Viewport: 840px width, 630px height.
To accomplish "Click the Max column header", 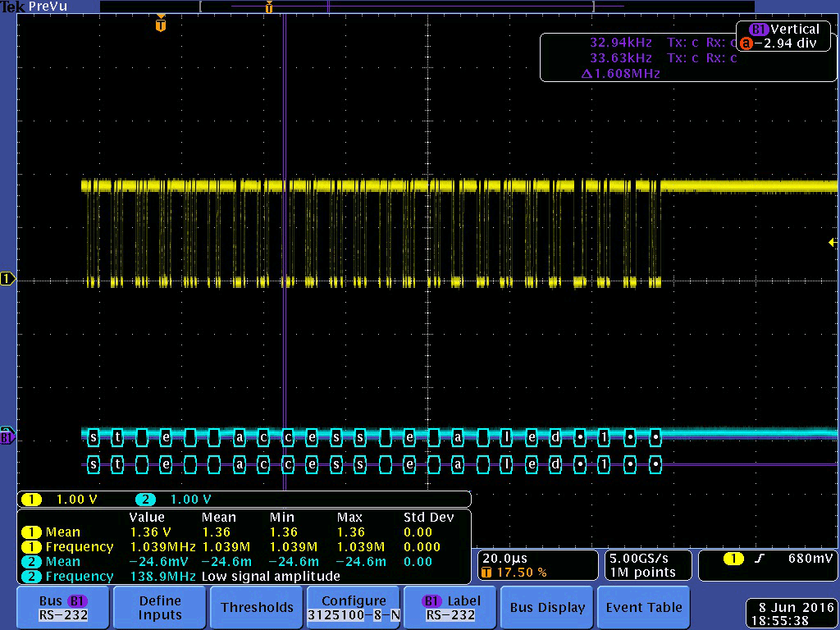I will [349, 518].
